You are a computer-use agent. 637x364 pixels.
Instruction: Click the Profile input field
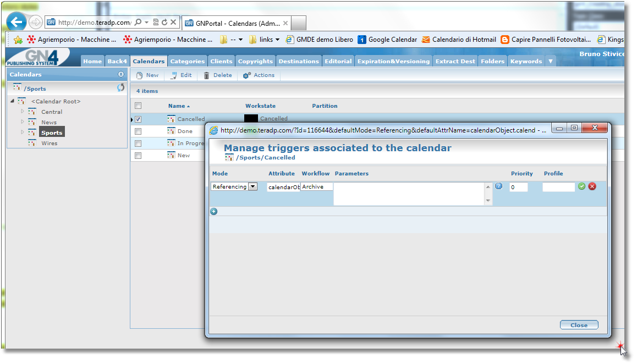[558, 187]
